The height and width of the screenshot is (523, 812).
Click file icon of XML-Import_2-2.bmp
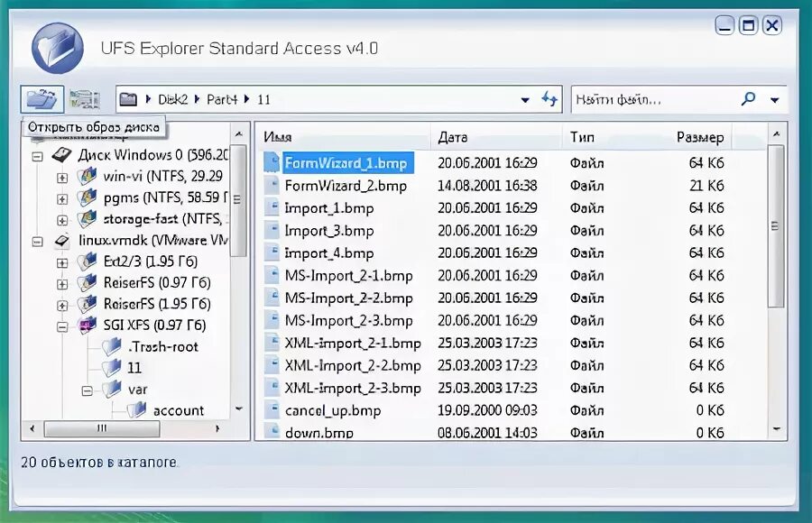tap(272, 365)
